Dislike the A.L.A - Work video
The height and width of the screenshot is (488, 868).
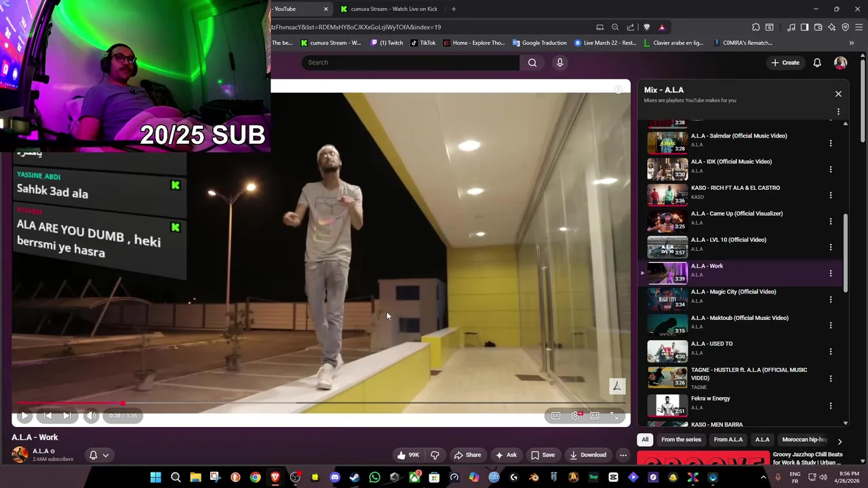(435, 455)
